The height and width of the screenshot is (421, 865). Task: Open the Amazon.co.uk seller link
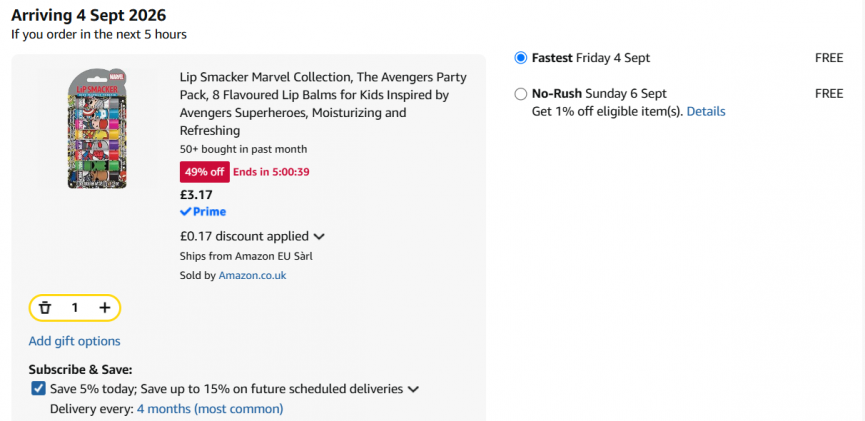point(253,275)
